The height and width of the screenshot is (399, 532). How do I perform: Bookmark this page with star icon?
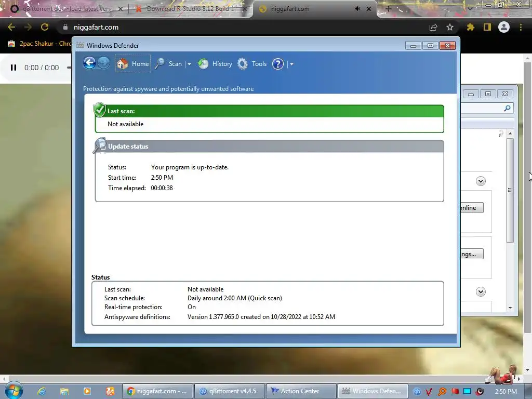point(450,27)
